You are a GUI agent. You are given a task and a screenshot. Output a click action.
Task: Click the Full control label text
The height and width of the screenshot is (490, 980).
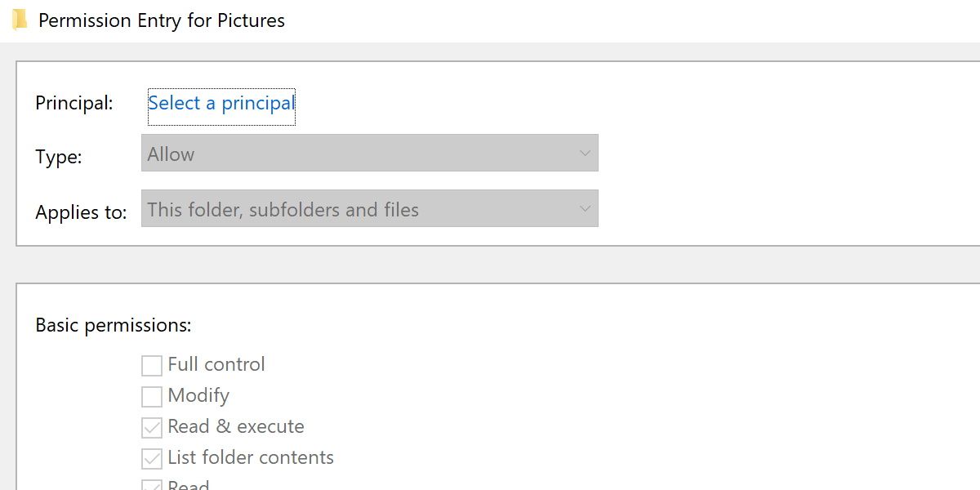coord(216,365)
